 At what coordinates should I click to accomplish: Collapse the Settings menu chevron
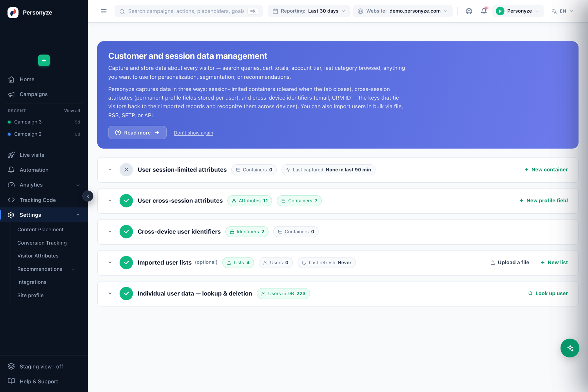(x=78, y=215)
